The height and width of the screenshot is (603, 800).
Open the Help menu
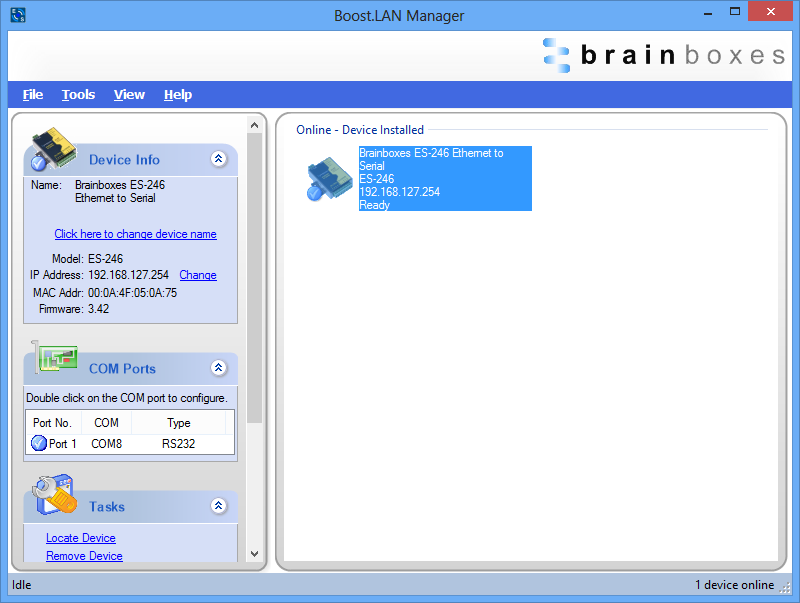177,94
